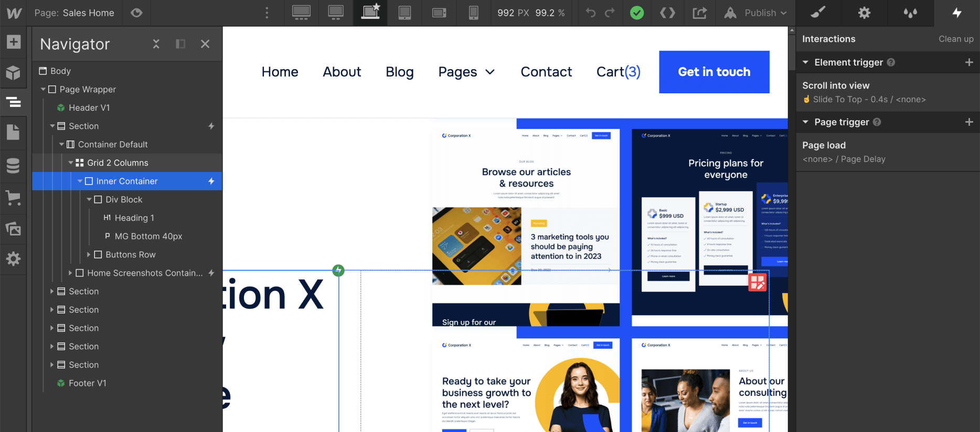980x432 pixels.
Task: Open the Page load interaction
Action: coord(888,152)
